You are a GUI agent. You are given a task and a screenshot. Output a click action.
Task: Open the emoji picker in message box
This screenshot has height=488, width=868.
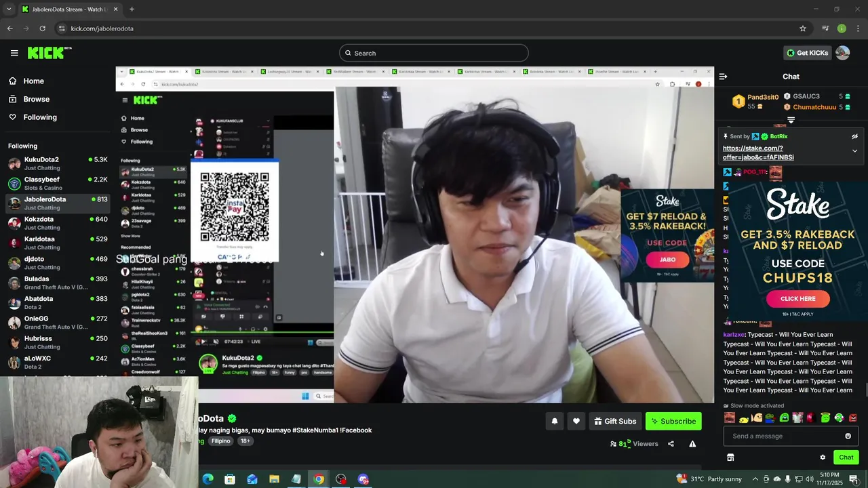[848, 436]
